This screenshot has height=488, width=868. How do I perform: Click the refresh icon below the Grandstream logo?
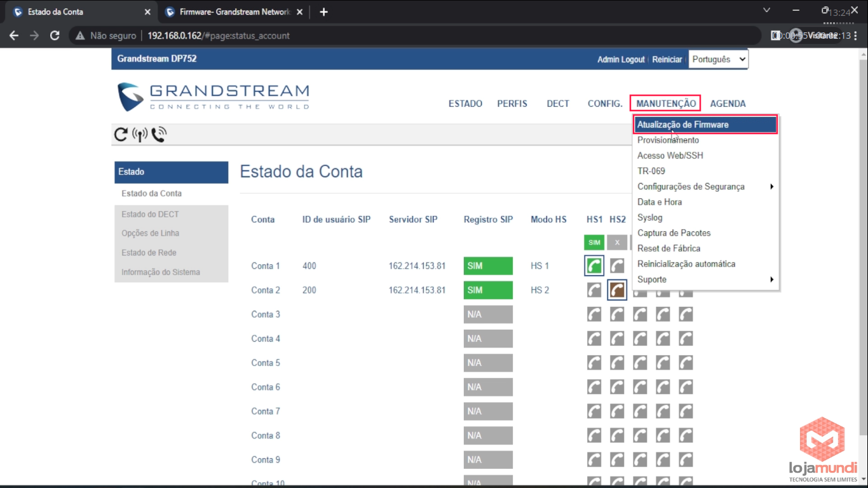[120, 135]
